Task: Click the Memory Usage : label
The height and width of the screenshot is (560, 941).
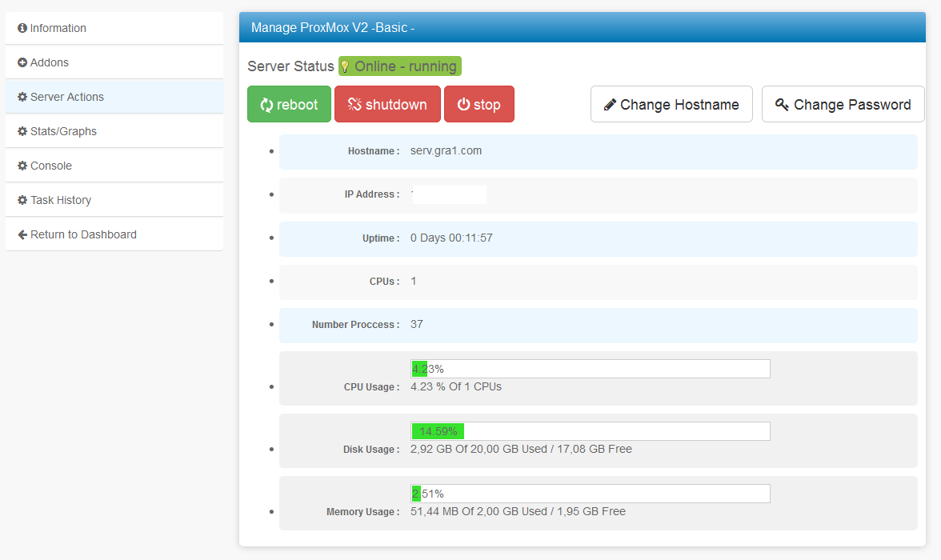Action: (363, 512)
